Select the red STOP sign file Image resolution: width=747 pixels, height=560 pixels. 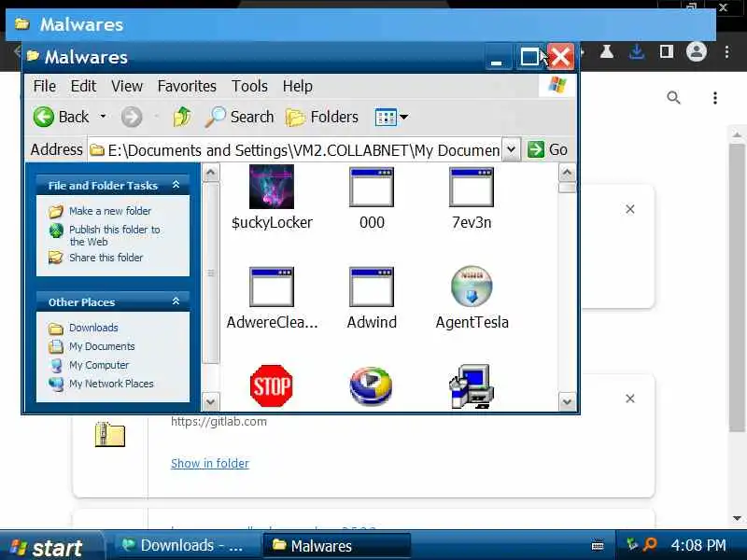tap(272, 386)
